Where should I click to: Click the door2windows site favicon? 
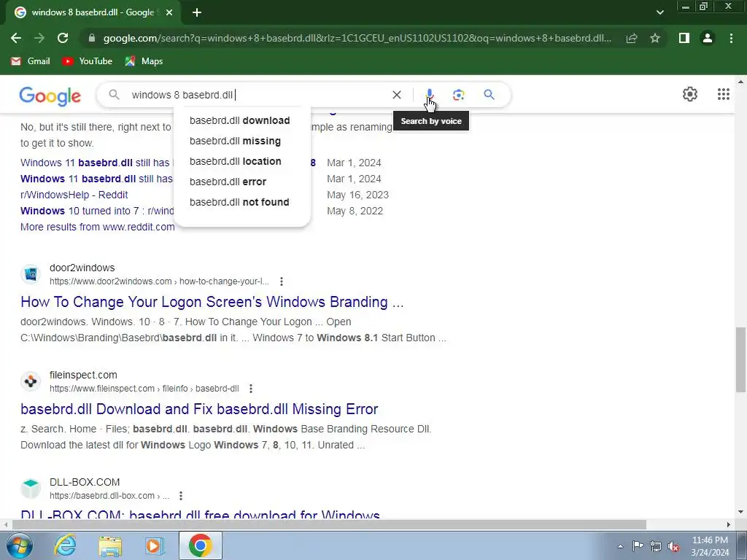[x=31, y=274]
